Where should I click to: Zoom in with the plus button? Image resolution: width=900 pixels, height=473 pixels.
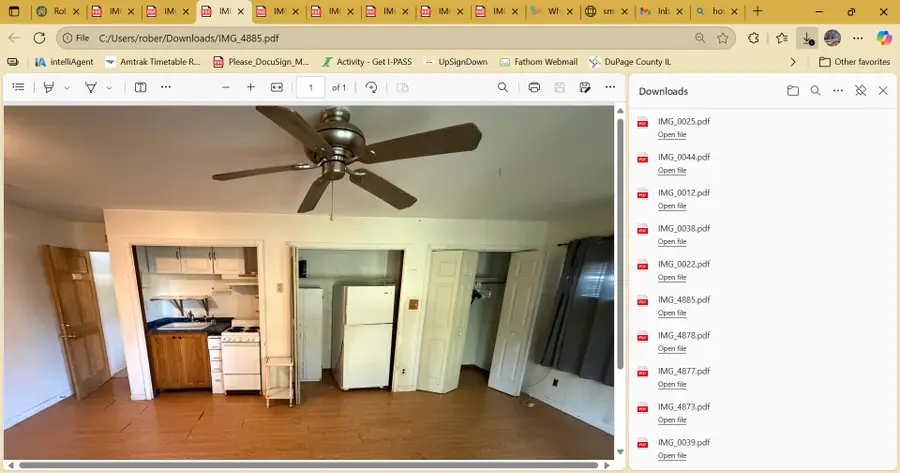point(251,87)
